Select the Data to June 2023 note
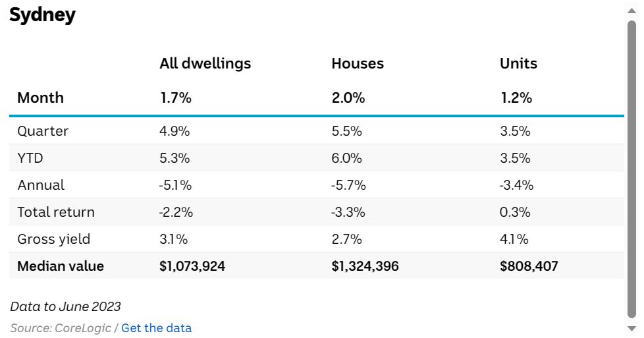This screenshot has height=338, width=644. point(65,306)
